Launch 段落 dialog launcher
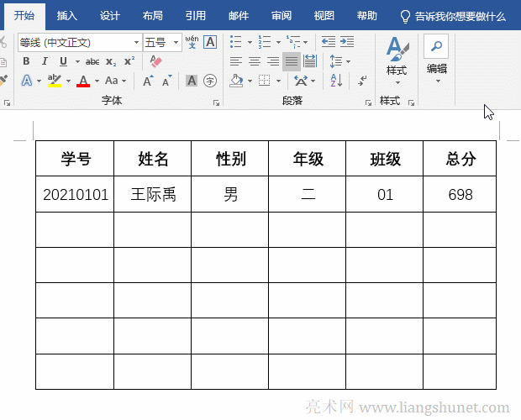The height and width of the screenshot is (420, 521). point(368,103)
